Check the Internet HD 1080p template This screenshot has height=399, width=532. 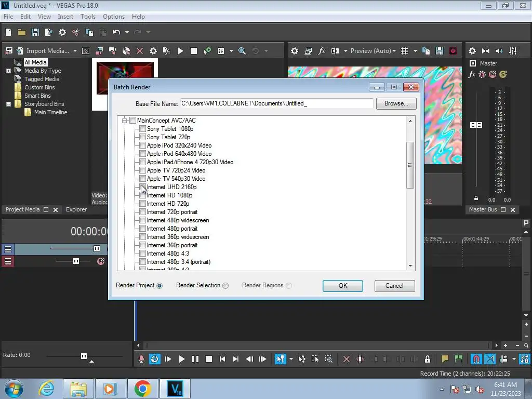142,195
